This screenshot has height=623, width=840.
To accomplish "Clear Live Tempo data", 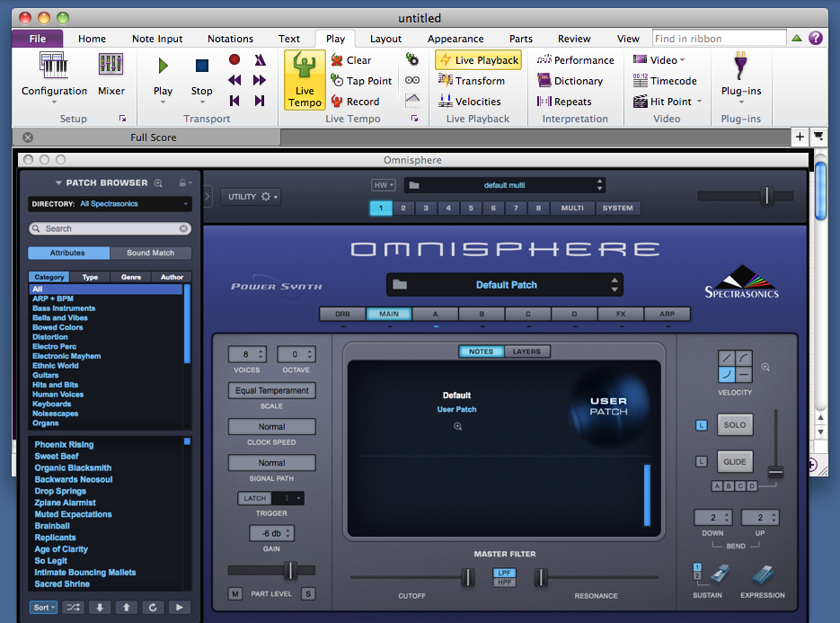I will (x=351, y=60).
